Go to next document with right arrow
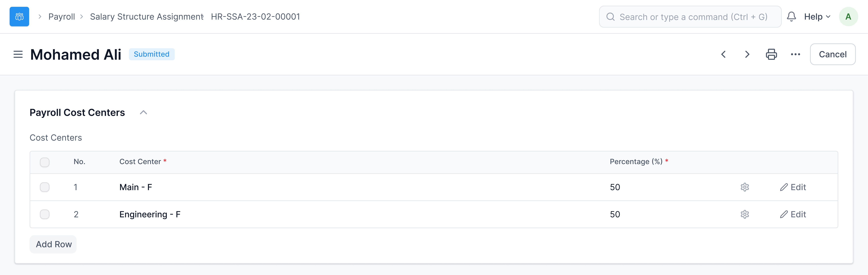This screenshot has height=275, width=868. [x=747, y=54]
